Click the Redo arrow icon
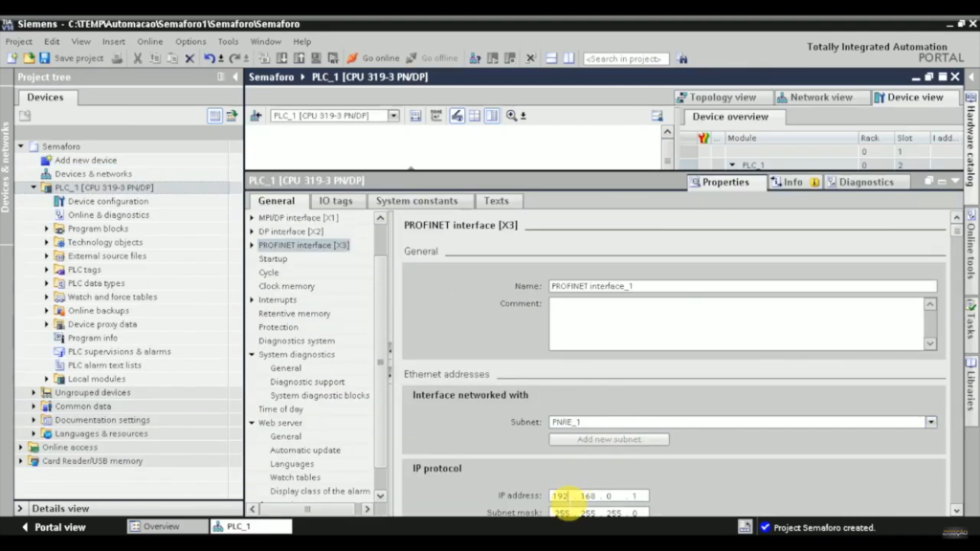Screen dimensions: 980x551 tap(234, 58)
